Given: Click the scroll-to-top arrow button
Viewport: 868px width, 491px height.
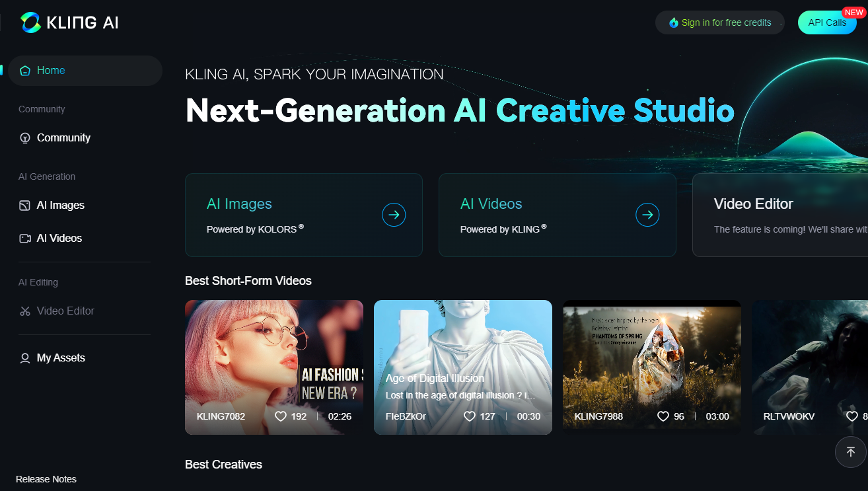Looking at the screenshot, I should pos(851,452).
